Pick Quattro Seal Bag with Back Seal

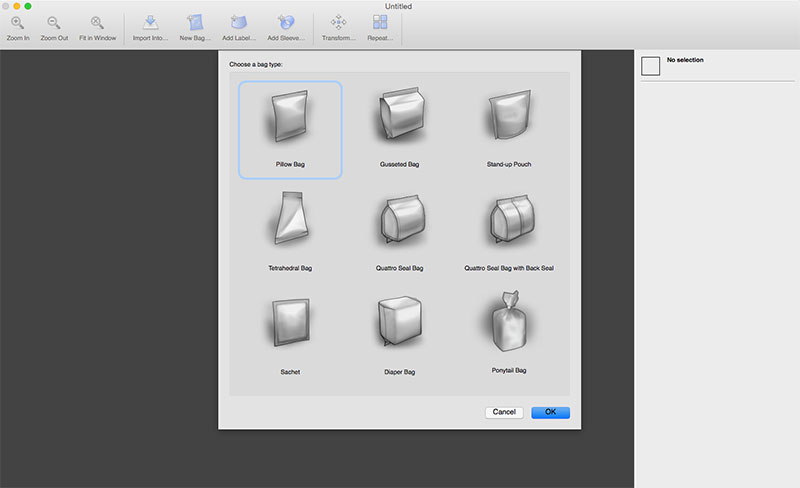[x=509, y=232]
